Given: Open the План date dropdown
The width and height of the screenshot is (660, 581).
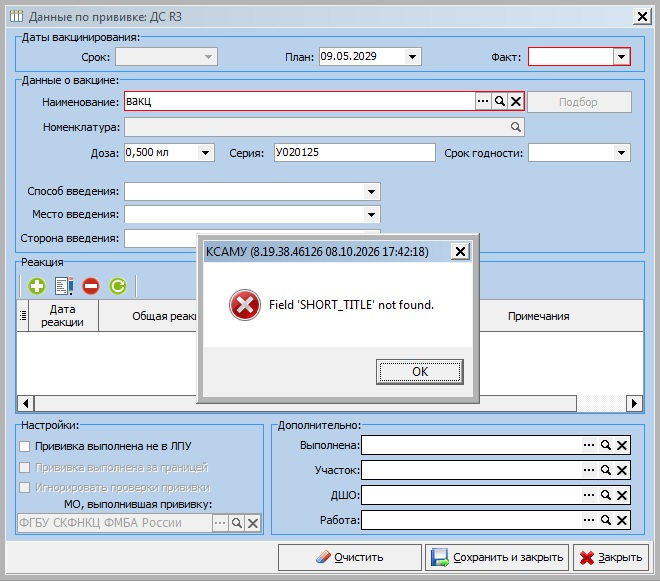Looking at the screenshot, I should click(x=412, y=56).
